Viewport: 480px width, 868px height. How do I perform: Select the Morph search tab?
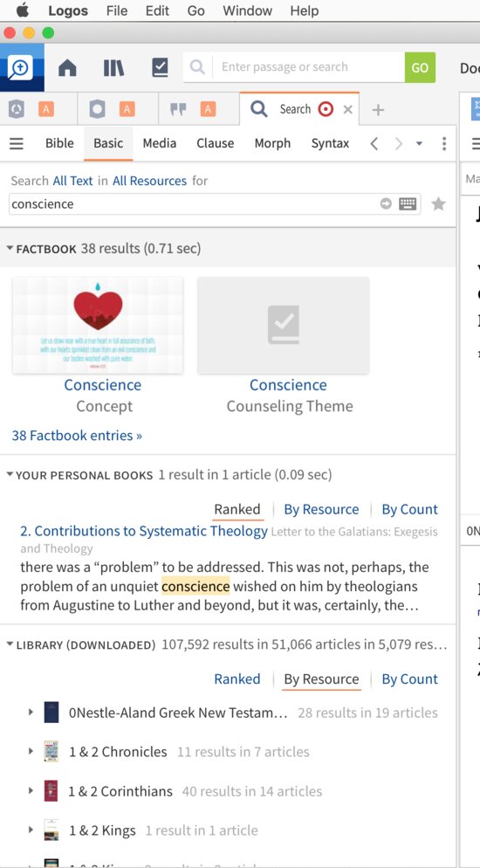pos(272,143)
